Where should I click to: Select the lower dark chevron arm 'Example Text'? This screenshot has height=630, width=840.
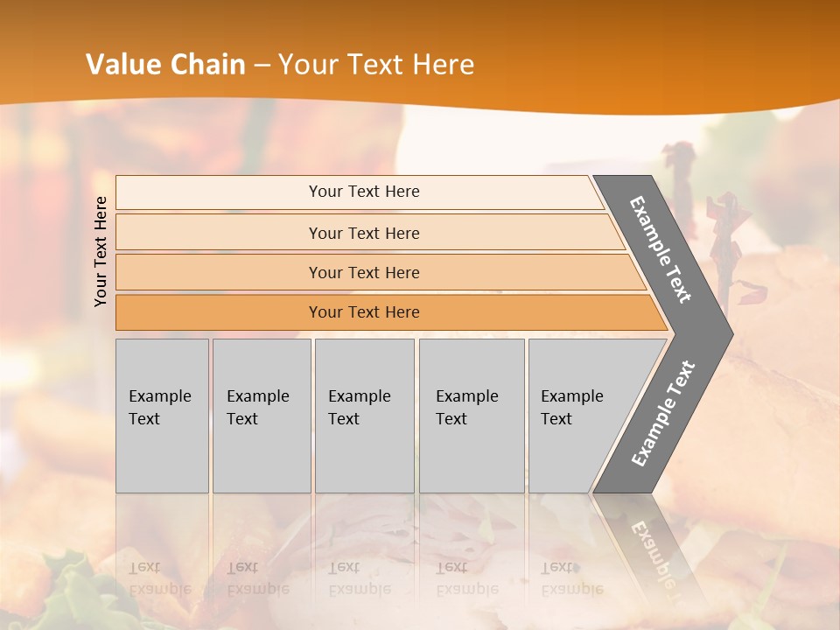(x=662, y=413)
